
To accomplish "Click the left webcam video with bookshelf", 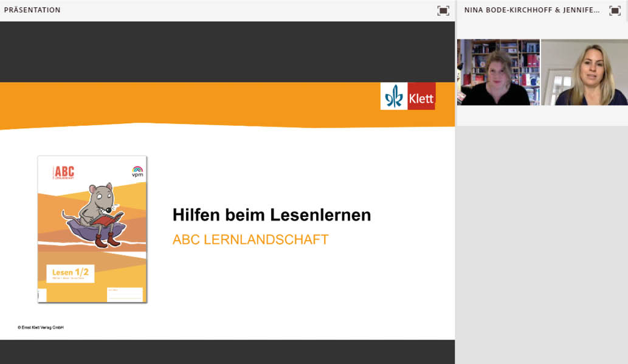I will tap(499, 72).
